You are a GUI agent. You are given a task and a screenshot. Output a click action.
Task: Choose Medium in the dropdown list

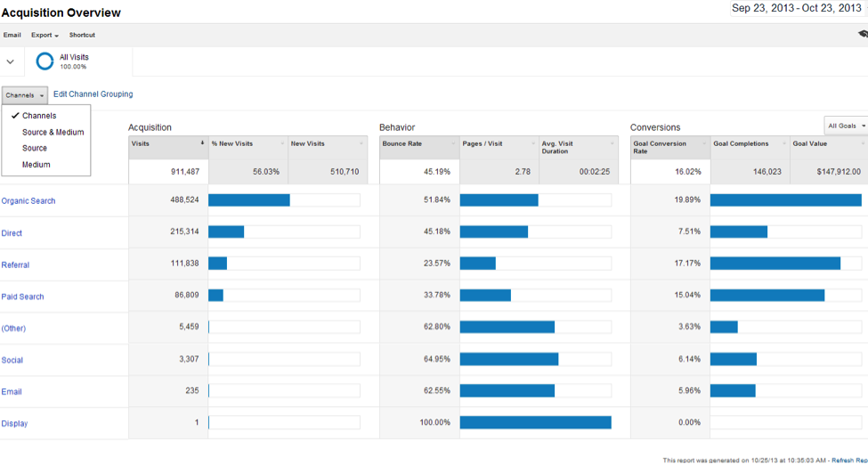(x=36, y=165)
